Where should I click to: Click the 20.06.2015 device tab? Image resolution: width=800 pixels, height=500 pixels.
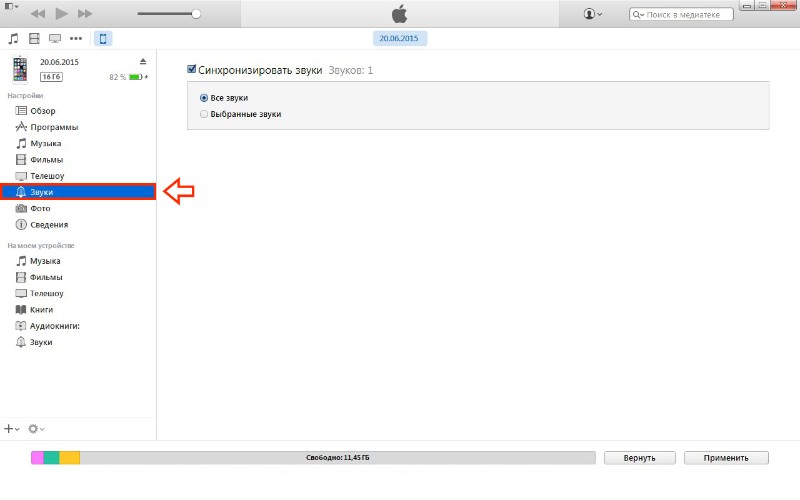[399, 38]
